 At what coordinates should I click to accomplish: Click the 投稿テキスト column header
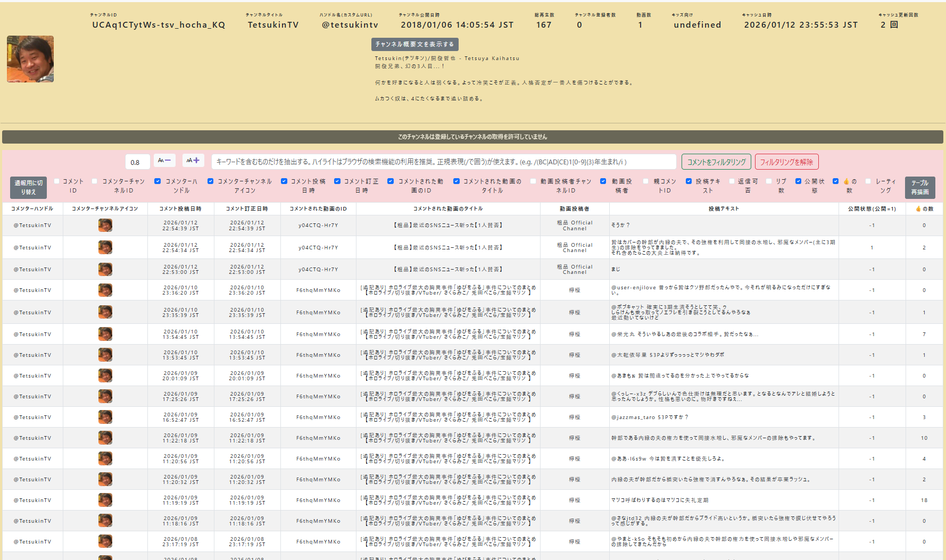pyautogui.click(x=723, y=209)
